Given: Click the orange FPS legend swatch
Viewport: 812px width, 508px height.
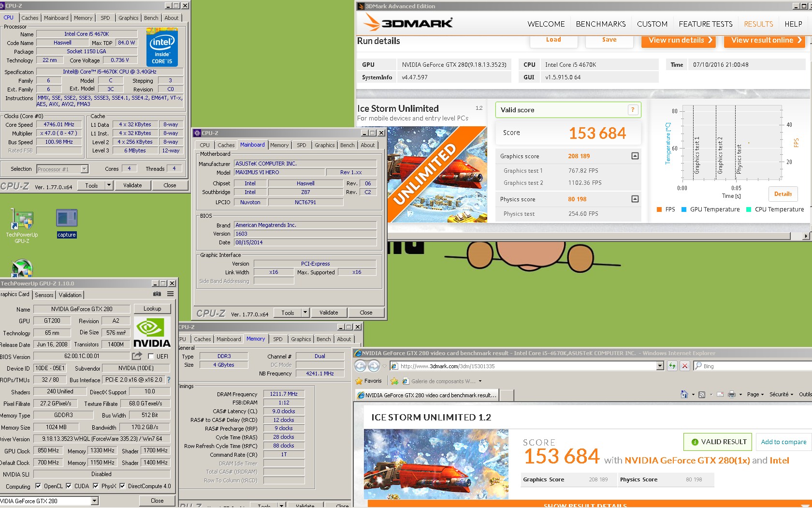Looking at the screenshot, I should (x=659, y=209).
